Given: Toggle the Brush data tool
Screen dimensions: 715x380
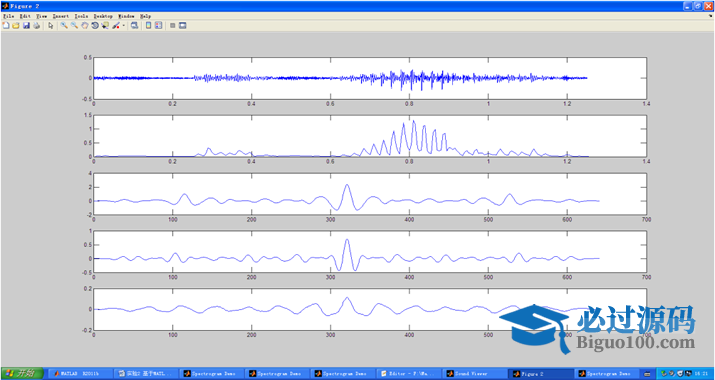Looking at the screenshot, I should click(116, 26).
